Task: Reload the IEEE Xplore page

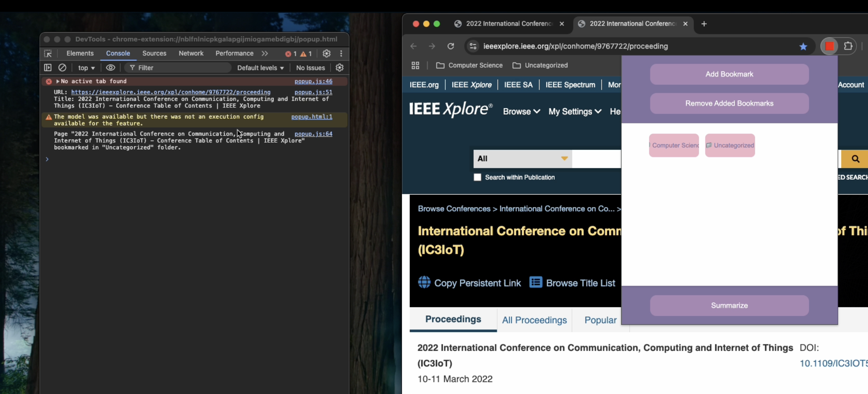Action: coord(451,46)
